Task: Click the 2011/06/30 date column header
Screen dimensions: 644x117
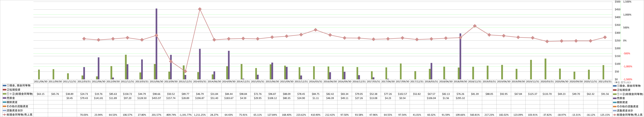Action: coord(41,81)
